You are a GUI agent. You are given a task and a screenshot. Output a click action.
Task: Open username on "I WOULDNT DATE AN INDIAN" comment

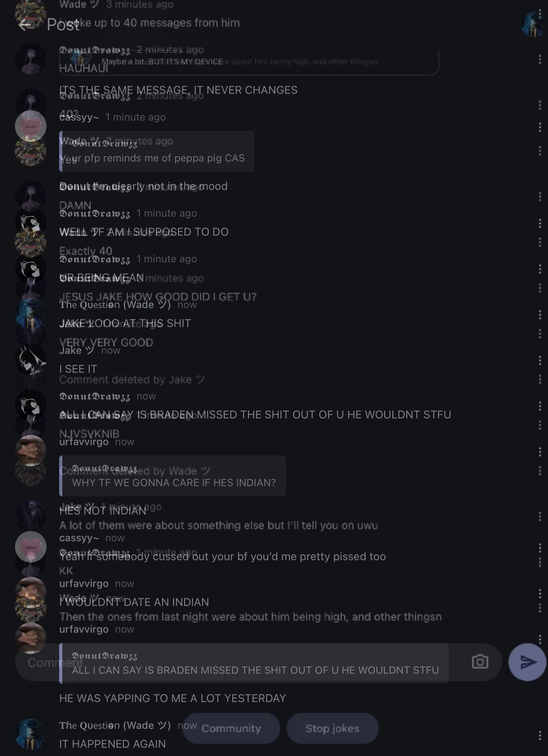(84, 583)
